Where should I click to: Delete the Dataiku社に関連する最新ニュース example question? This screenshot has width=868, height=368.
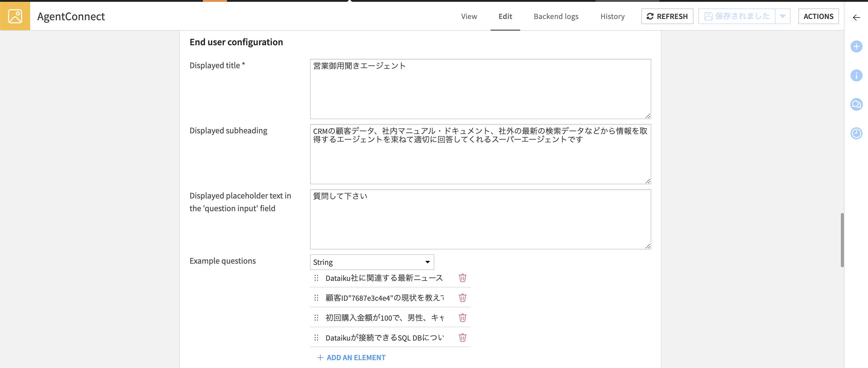(462, 278)
